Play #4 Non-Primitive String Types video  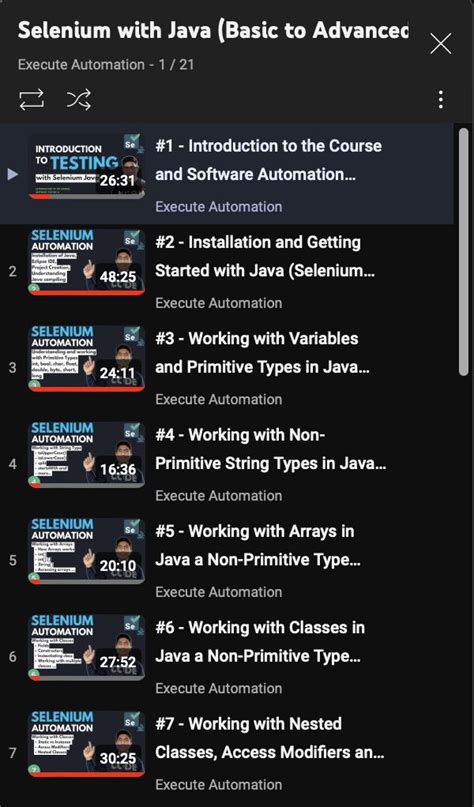(271, 449)
